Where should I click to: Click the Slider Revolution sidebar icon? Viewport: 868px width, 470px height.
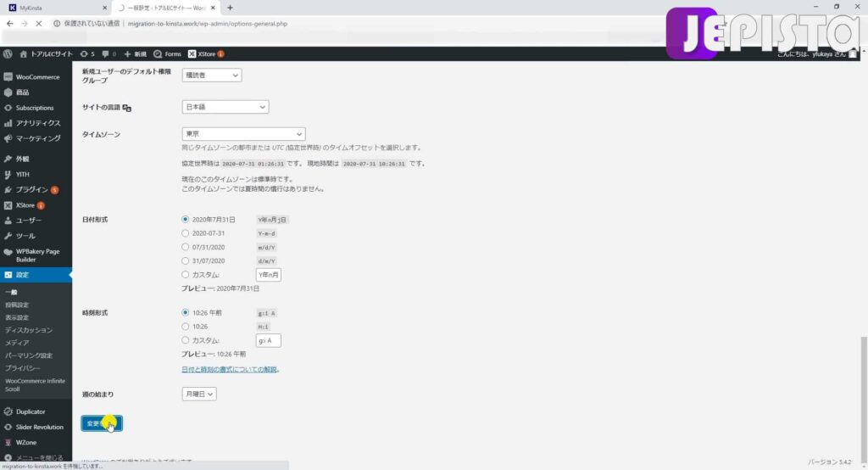8,428
